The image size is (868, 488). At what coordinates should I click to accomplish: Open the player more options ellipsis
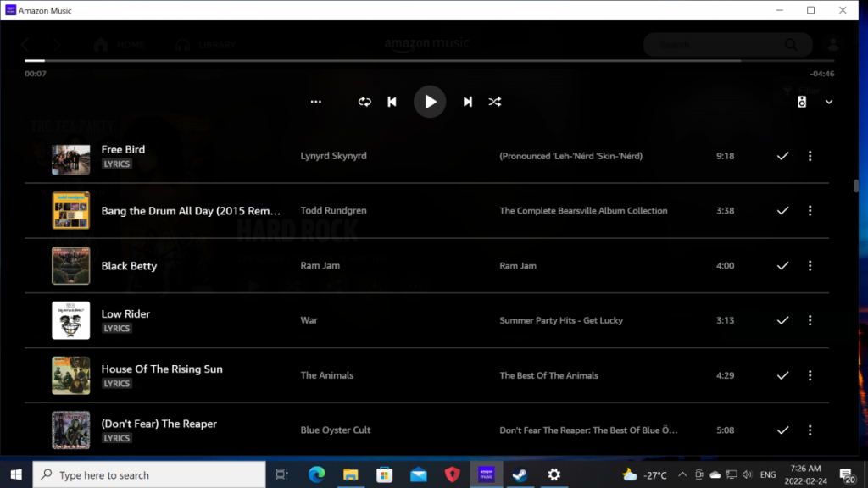pyautogui.click(x=315, y=102)
